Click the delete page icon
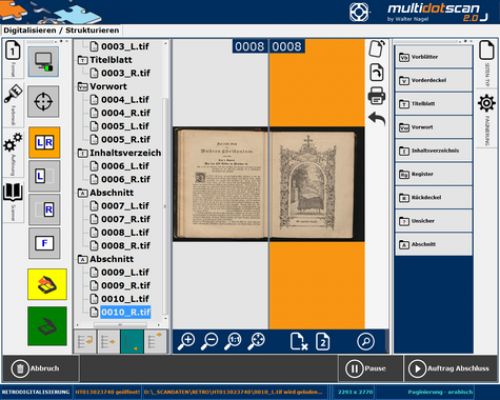The image size is (500, 400). point(298,341)
